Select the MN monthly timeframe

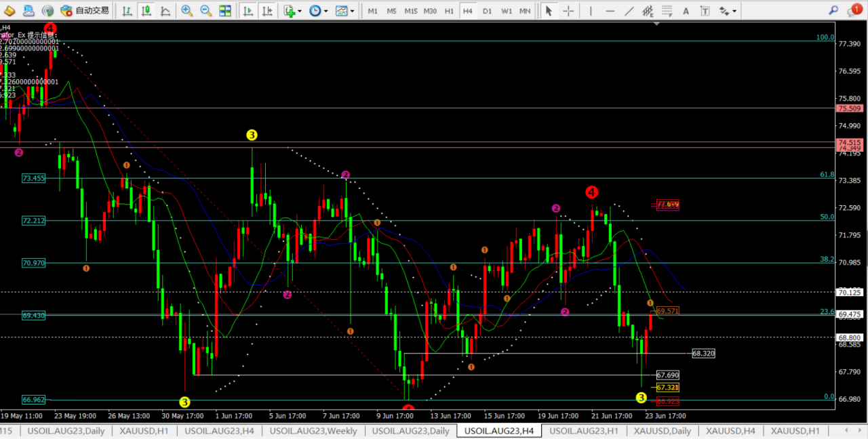coord(525,11)
